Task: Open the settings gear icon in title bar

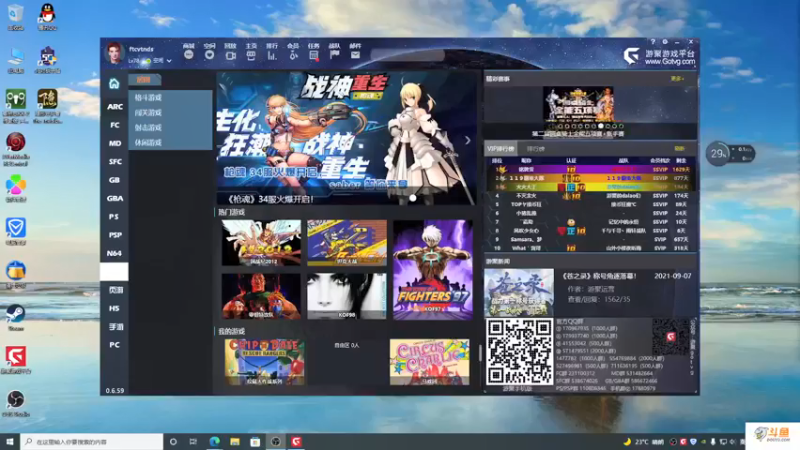Action: click(665, 42)
